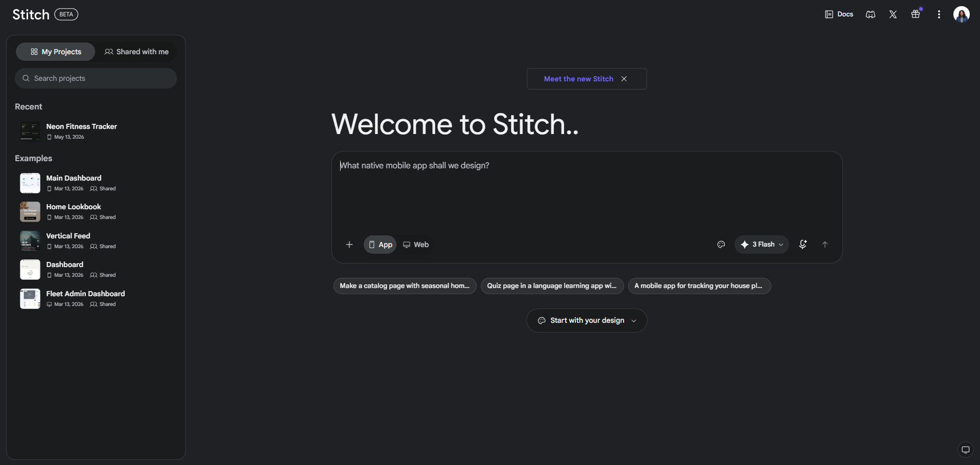
Task: Click the BETA badge
Action: 66,14
